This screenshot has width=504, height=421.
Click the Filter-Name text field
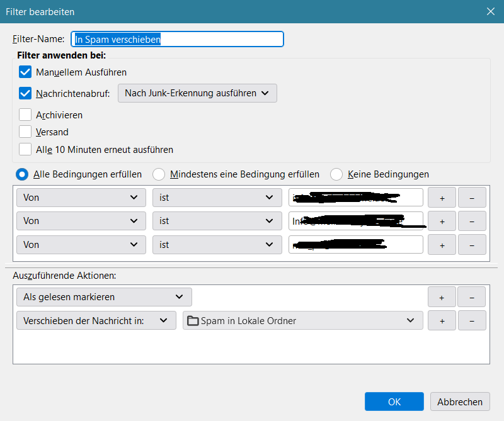pyautogui.click(x=177, y=39)
